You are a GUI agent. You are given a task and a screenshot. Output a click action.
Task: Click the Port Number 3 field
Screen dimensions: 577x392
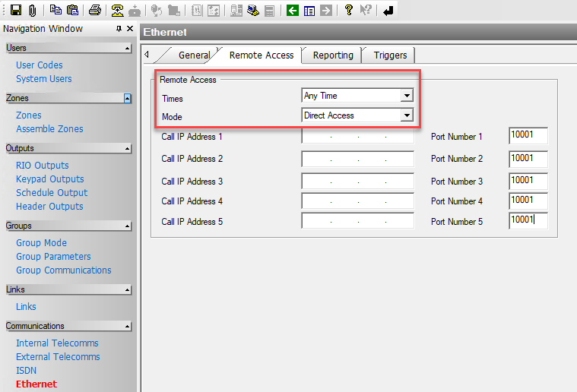coord(528,181)
